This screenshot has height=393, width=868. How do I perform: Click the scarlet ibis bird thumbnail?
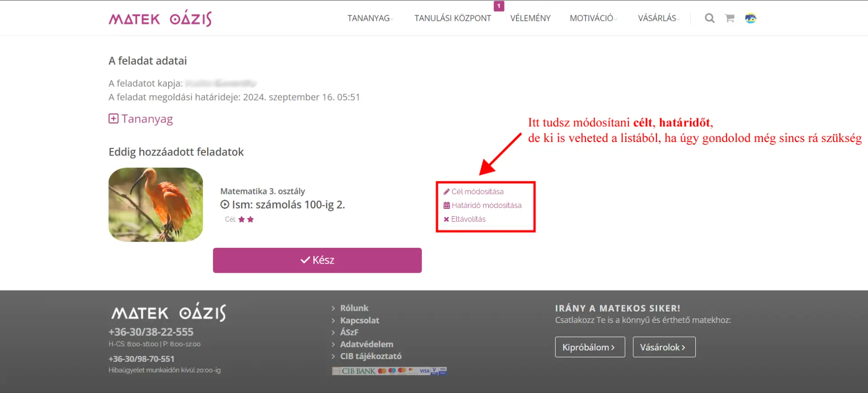click(156, 204)
